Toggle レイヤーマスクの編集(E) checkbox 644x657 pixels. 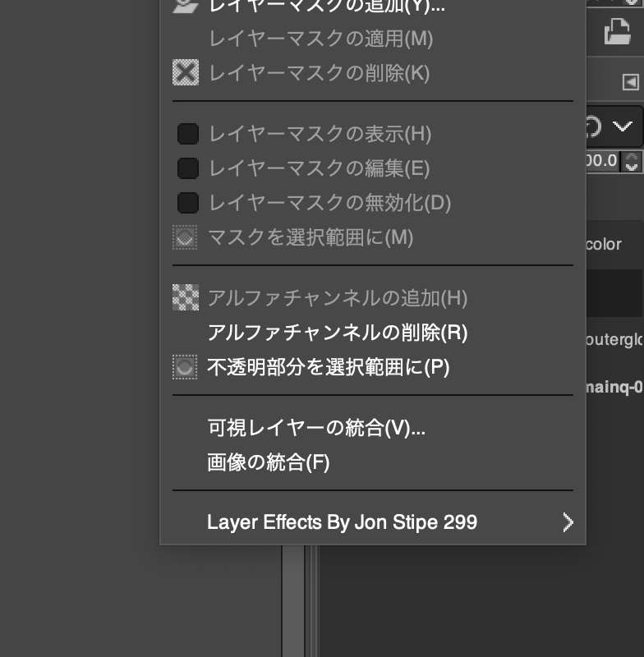188,168
